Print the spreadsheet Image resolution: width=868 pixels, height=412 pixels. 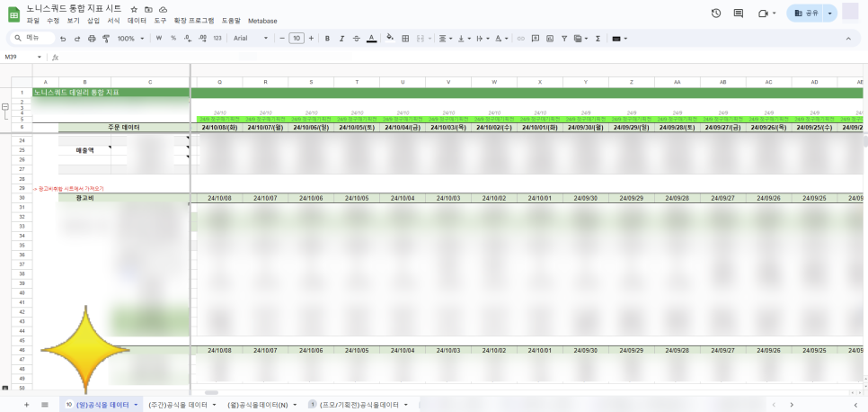[92, 39]
